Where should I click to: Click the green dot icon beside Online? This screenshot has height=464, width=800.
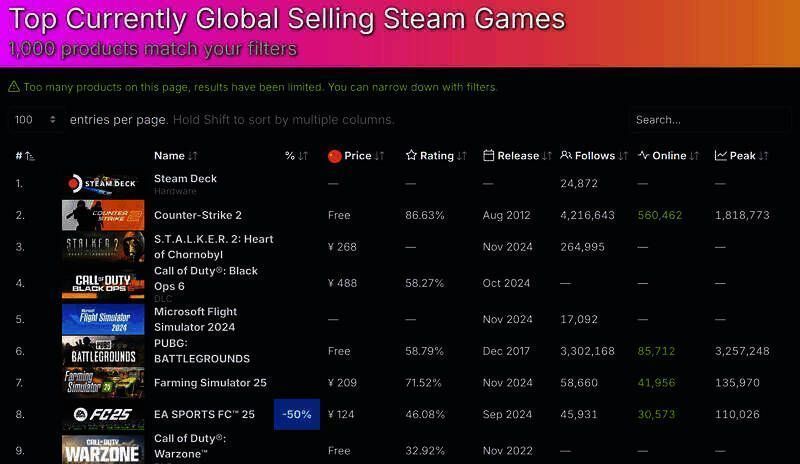(x=644, y=156)
